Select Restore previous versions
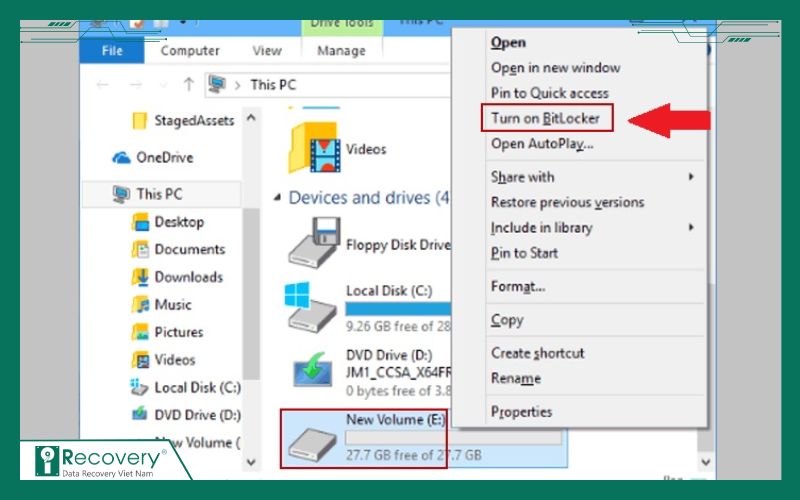Image resolution: width=800 pixels, height=500 pixels. click(x=567, y=202)
